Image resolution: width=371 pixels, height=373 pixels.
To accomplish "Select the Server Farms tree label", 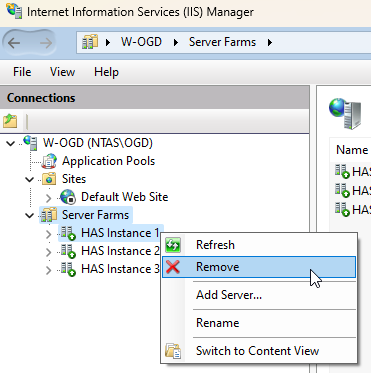I will click(x=95, y=215).
